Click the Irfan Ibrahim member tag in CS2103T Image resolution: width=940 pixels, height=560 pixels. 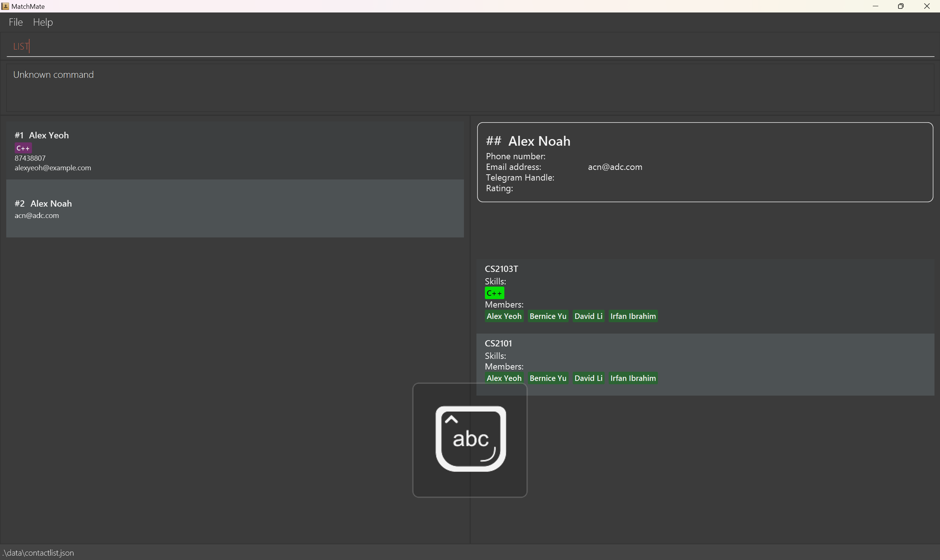click(x=633, y=316)
